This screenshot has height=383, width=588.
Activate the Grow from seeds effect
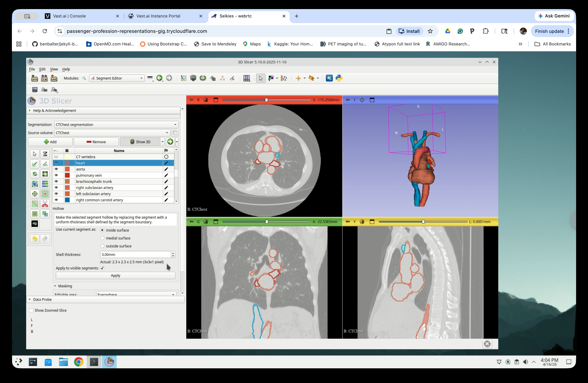pyautogui.click(x=35, y=184)
